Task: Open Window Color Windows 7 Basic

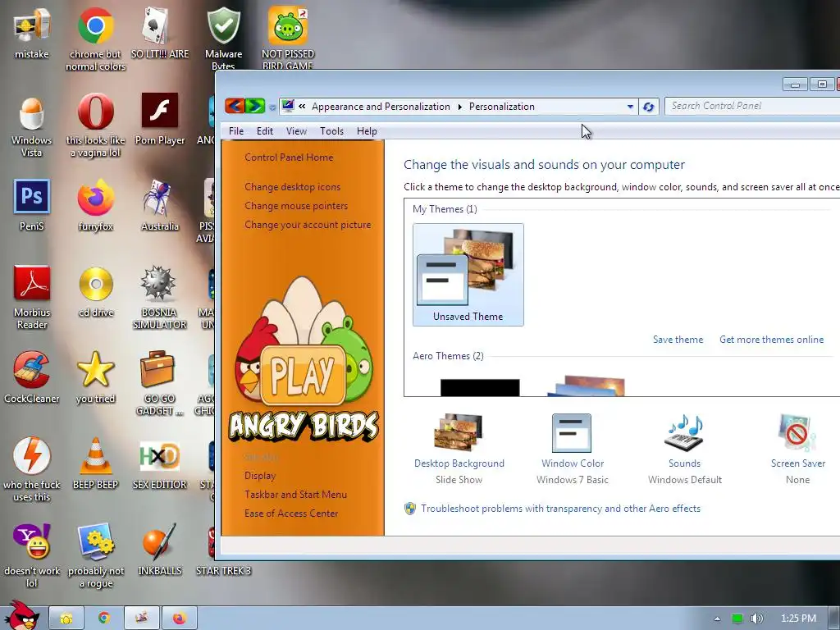Action: (572, 449)
